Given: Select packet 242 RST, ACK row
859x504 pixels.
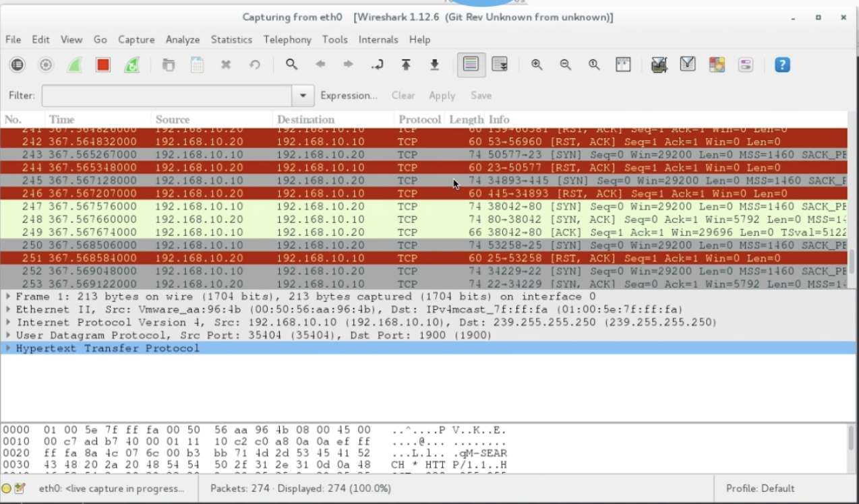Looking at the screenshot, I should [x=423, y=141].
